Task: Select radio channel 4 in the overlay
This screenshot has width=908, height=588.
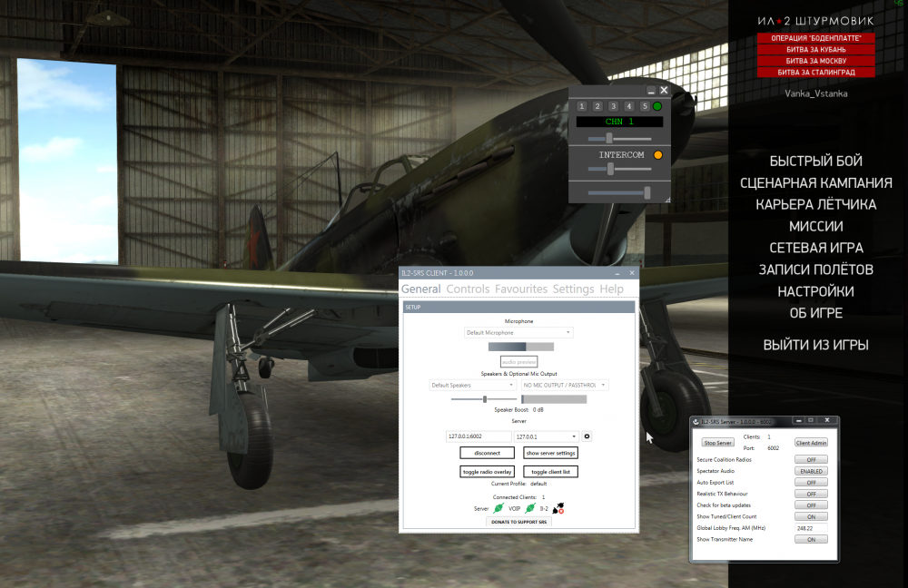Action: 629,106
